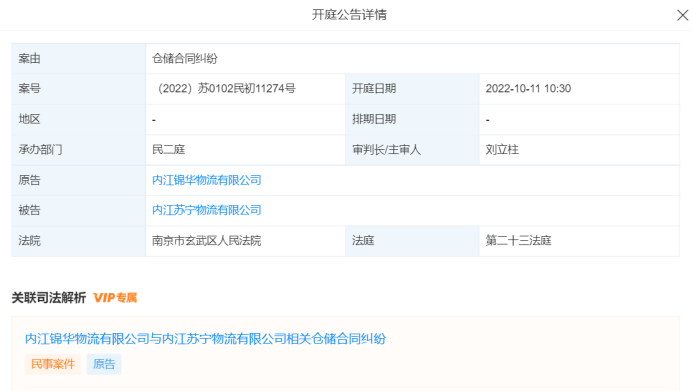The width and height of the screenshot is (693, 391).
Task: Click the 排期日期 label cell
Action: click(412, 119)
